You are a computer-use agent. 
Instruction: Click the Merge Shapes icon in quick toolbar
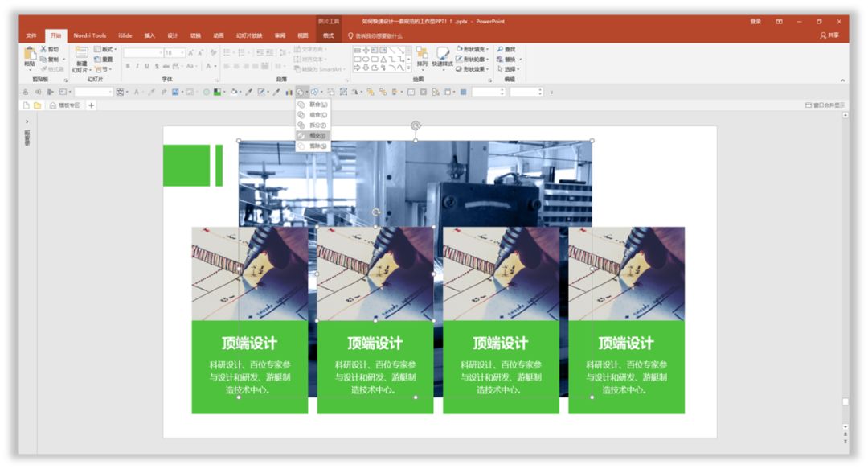point(300,92)
